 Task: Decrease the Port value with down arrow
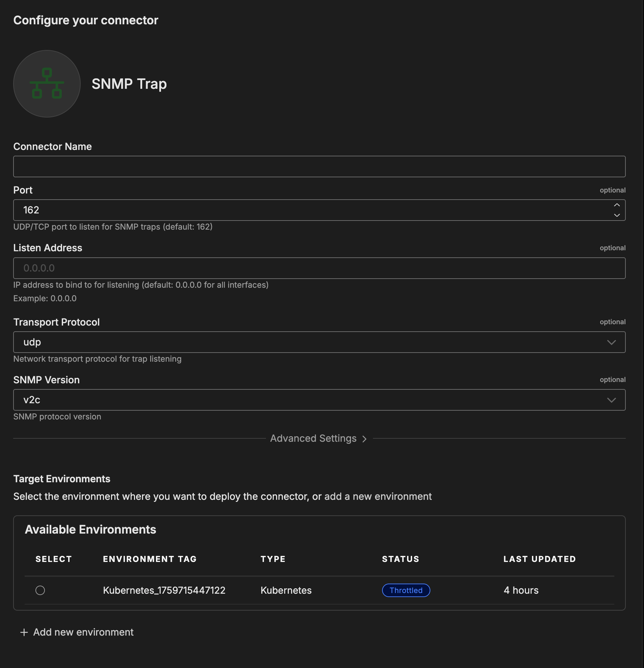pos(616,215)
